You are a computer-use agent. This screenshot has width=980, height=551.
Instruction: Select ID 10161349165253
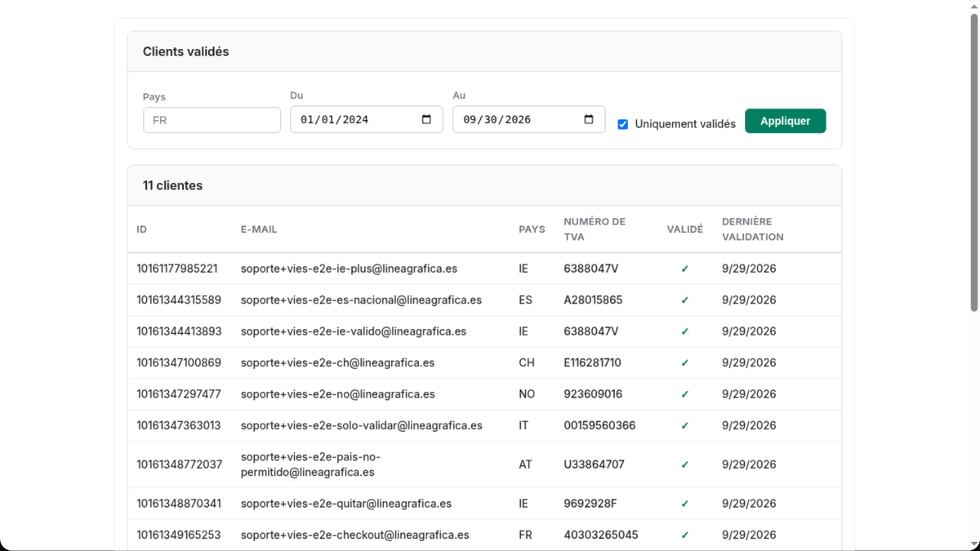[179, 535]
